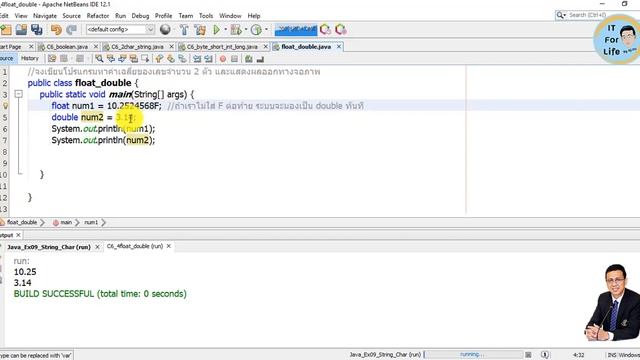Run project with green play button
The width and height of the screenshot is (640, 360).
tap(217, 29)
